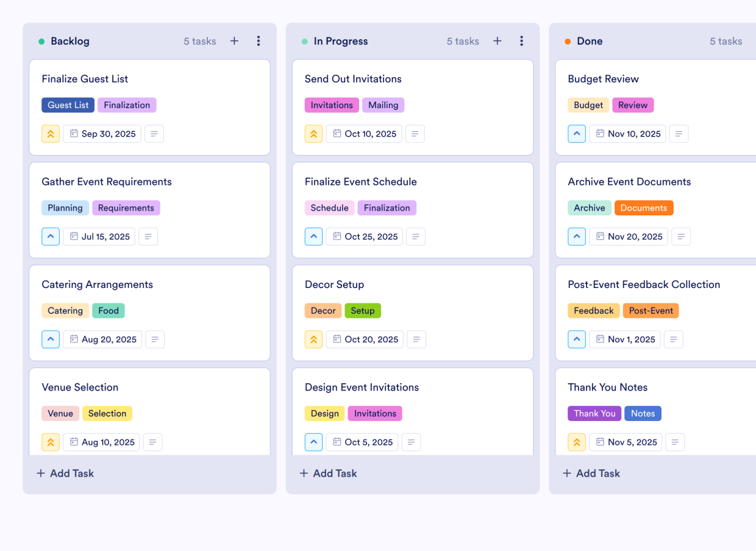Click priority icon on Budget Review card
The image size is (756, 551).
(577, 134)
